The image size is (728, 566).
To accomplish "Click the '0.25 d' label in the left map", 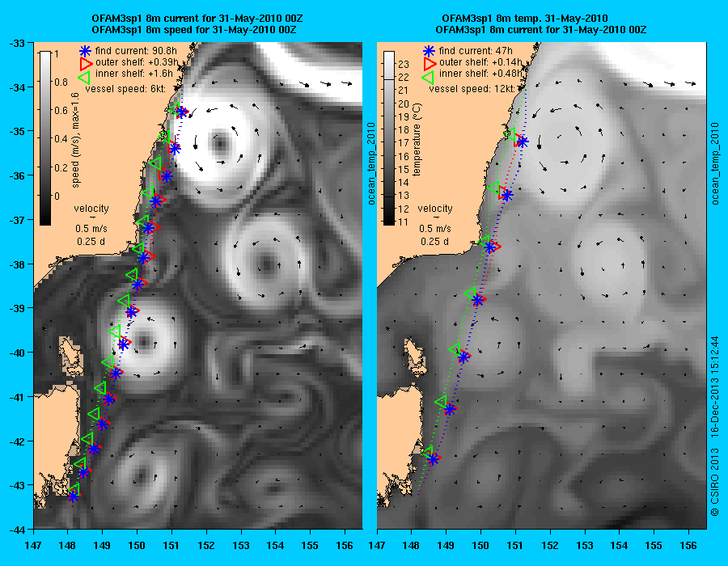I will click(x=91, y=242).
